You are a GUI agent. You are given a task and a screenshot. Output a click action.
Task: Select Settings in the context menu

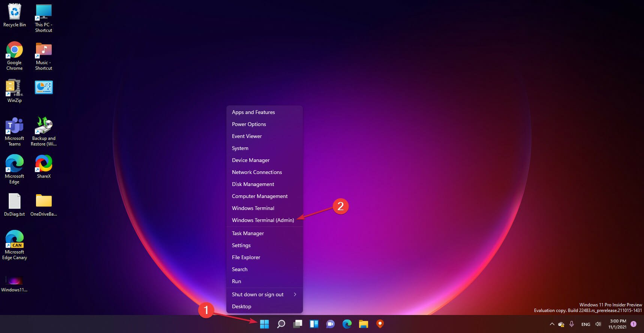[265, 245]
